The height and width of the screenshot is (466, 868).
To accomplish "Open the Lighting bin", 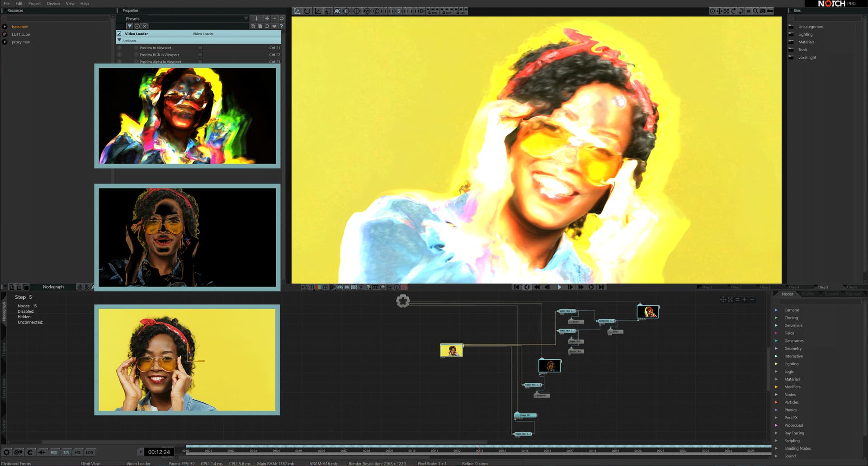I will pos(805,34).
